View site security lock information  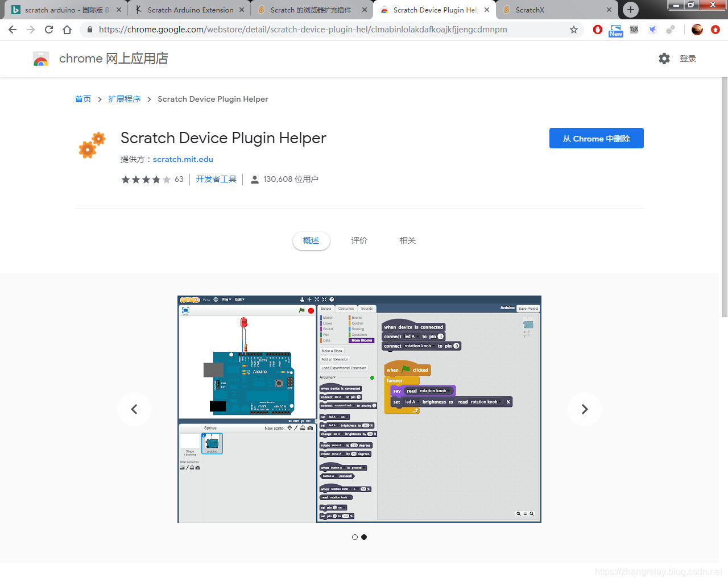tap(90, 30)
